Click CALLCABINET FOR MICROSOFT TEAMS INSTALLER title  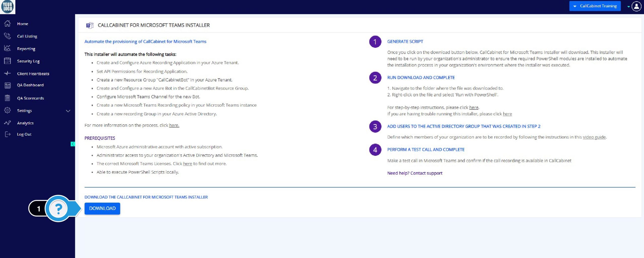[153, 25]
